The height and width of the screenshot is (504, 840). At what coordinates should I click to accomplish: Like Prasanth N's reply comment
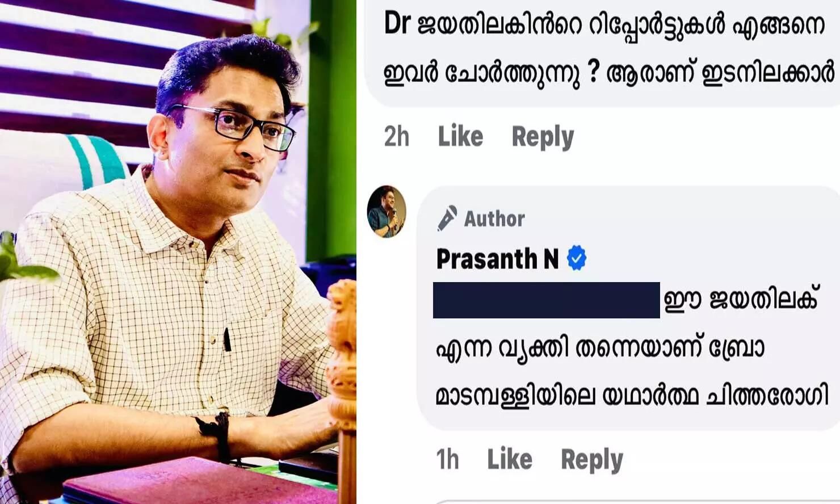click(510, 459)
